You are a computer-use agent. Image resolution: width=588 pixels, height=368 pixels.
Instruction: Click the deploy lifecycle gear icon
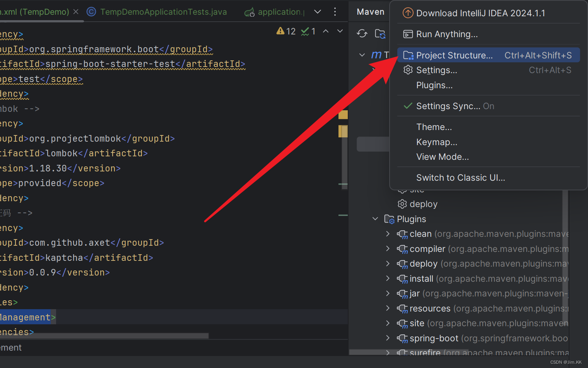(x=402, y=204)
